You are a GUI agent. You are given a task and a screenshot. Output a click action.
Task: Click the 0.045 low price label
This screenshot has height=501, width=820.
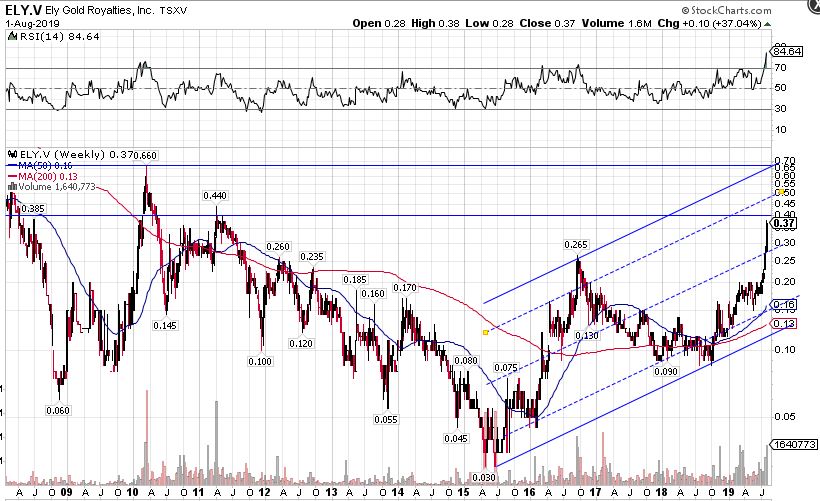pyautogui.click(x=456, y=438)
